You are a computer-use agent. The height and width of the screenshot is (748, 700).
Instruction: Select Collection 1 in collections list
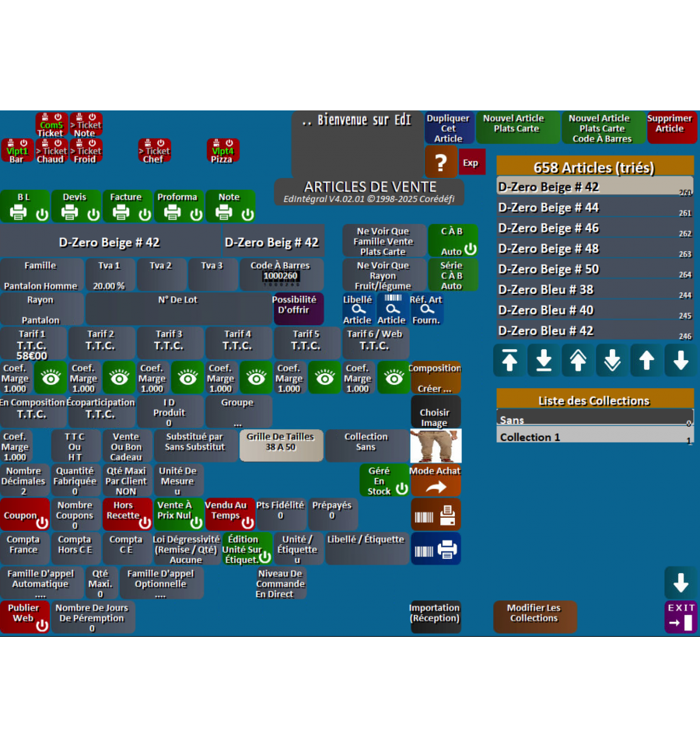594,438
